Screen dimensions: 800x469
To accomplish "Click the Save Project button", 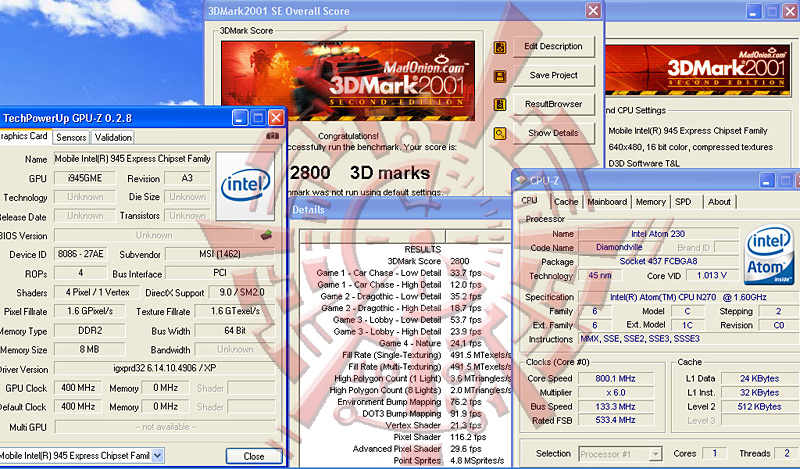I will [x=554, y=75].
